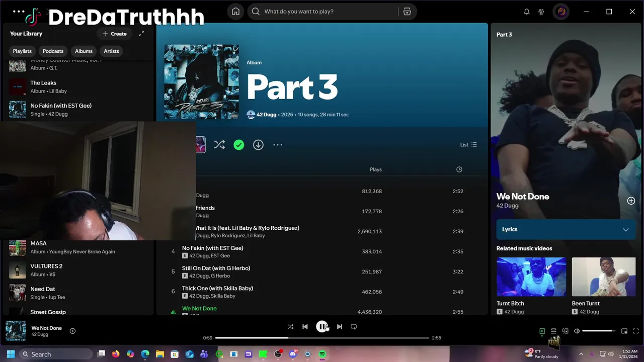Image resolution: width=644 pixels, height=362 pixels.
Task: Open Discord from the taskbar
Action: click(293, 354)
